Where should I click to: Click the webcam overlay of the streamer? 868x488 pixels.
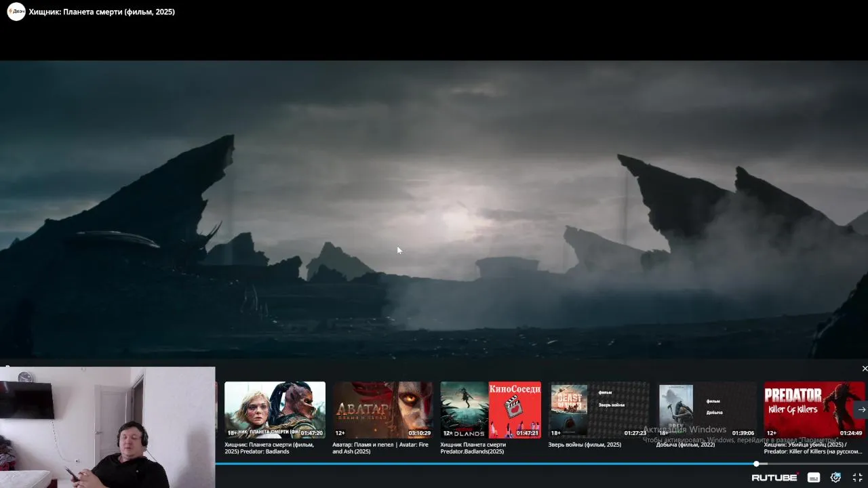[107, 427]
